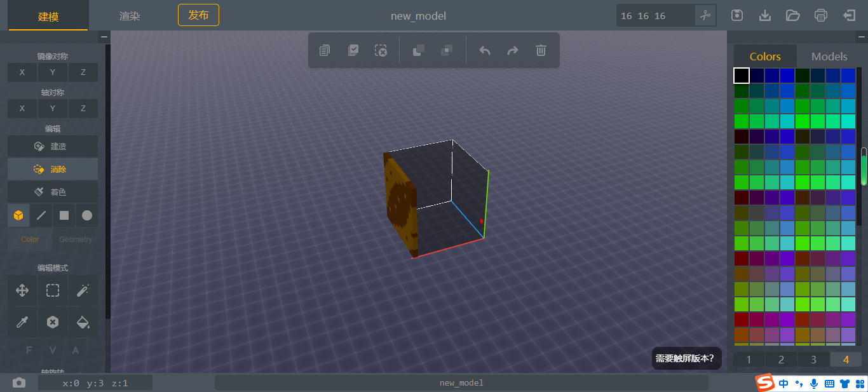Image resolution: width=868 pixels, height=392 pixels.
Task: Click the bring-forward overlapping squares icon
Action: [418, 50]
